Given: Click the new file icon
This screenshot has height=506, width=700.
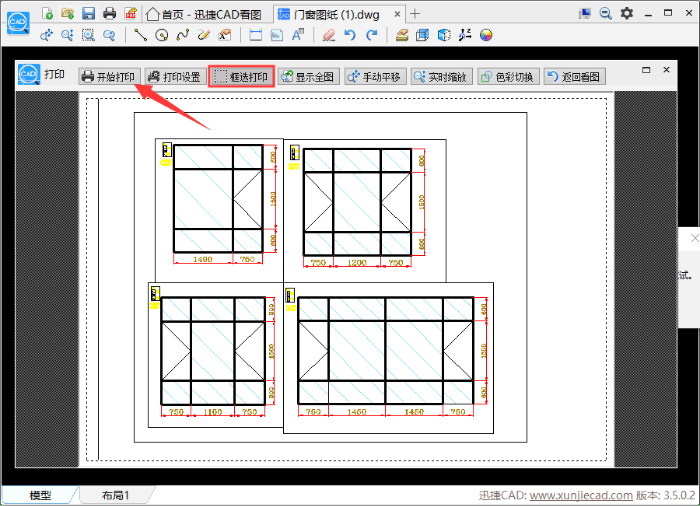Looking at the screenshot, I should pyautogui.click(x=47, y=13).
